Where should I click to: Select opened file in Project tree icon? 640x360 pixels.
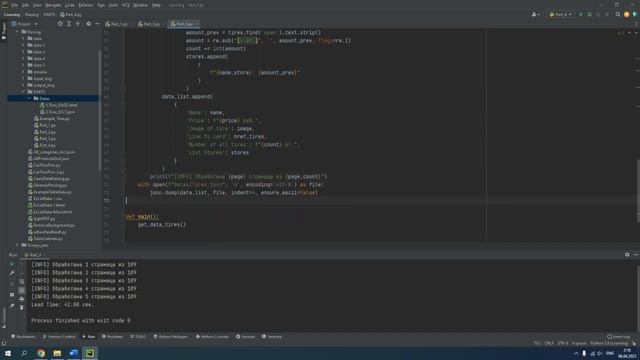click(60, 24)
